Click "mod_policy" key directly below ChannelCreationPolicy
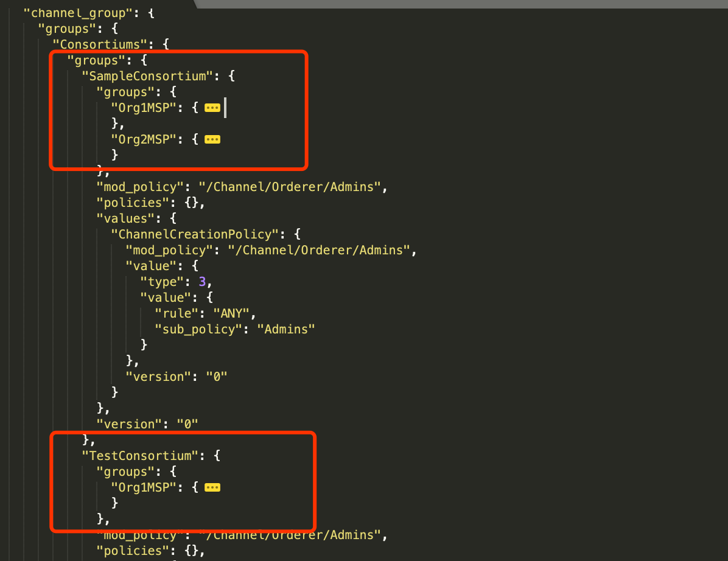728x561 pixels. click(169, 250)
